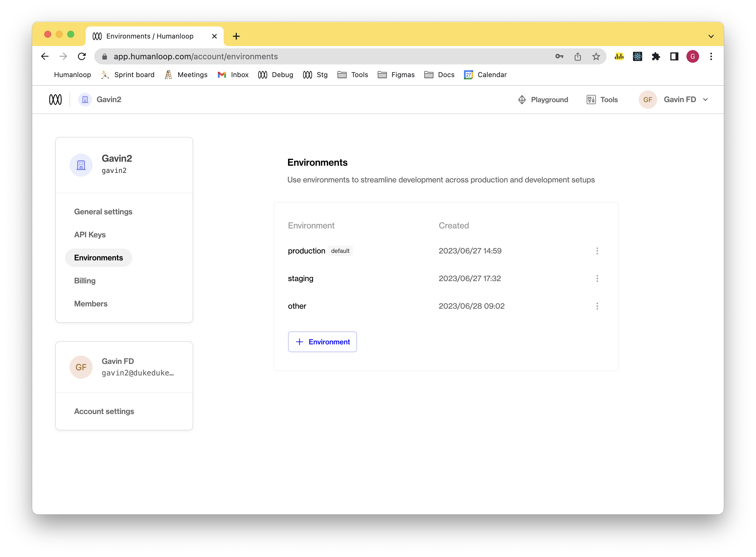This screenshot has width=756, height=557.
Task: Click the default badge next to production
Action: [340, 251]
